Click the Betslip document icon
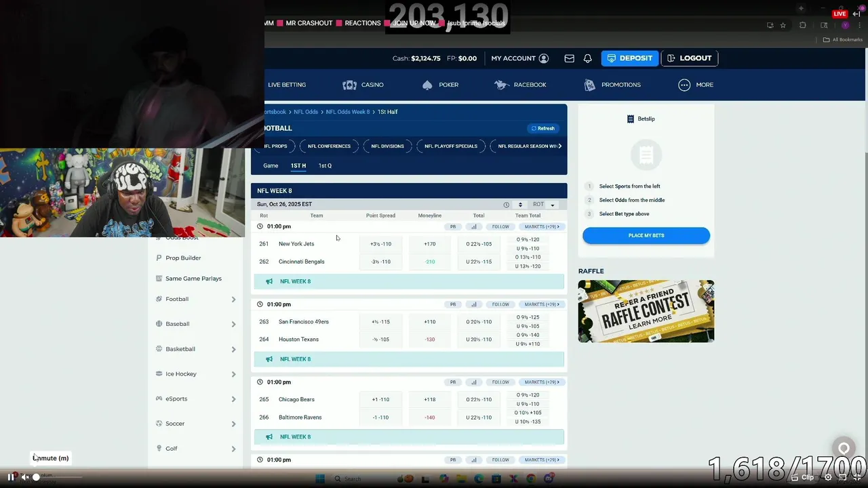The image size is (868, 488). pos(631,119)
